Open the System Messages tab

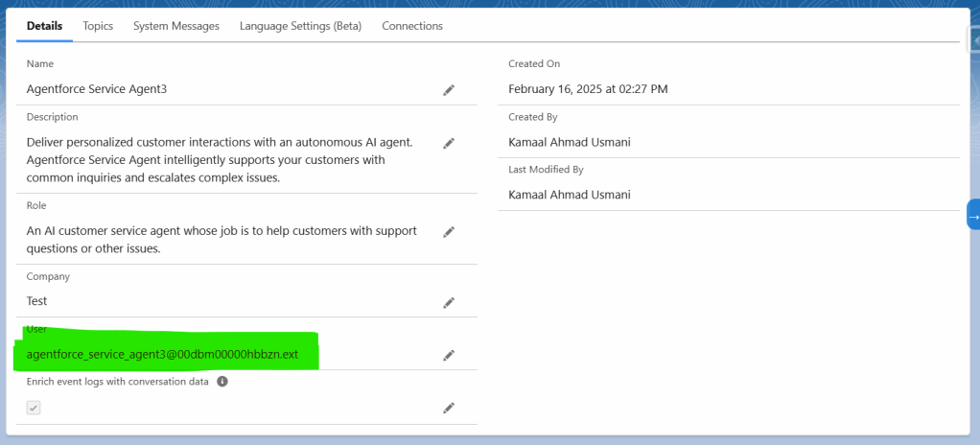tap(176, 26)
